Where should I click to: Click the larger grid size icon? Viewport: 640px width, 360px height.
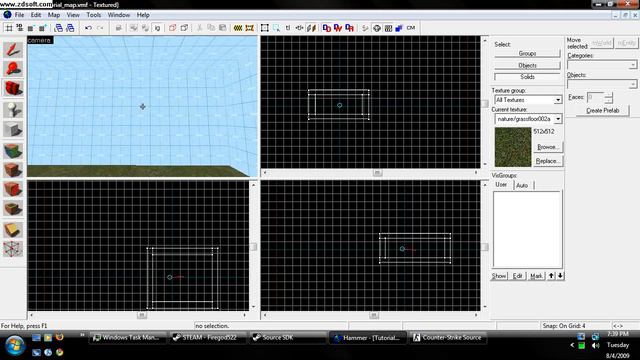click(42, 28)
